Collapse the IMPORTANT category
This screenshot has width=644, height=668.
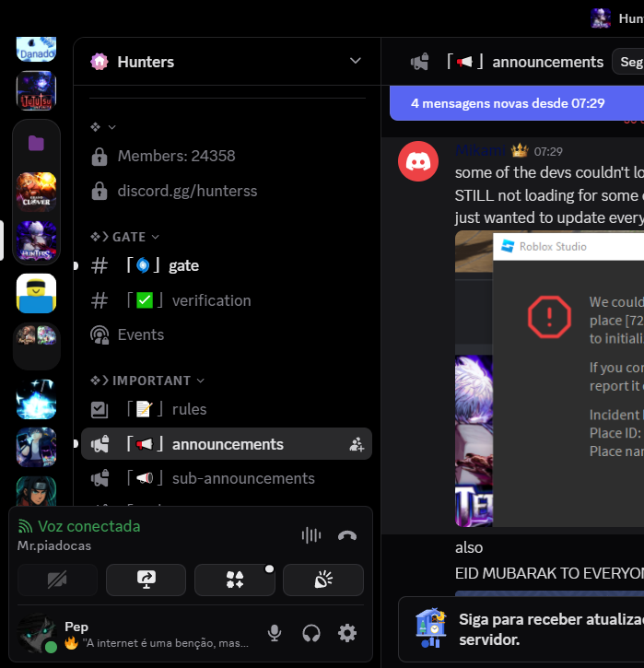(147, 381)
